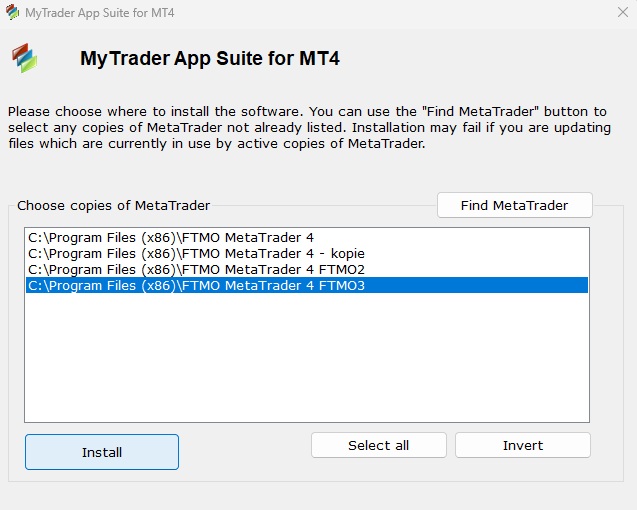
Task: Click the 'MyTrader App Suite for MT4' heading
Action: coord(210,59)
